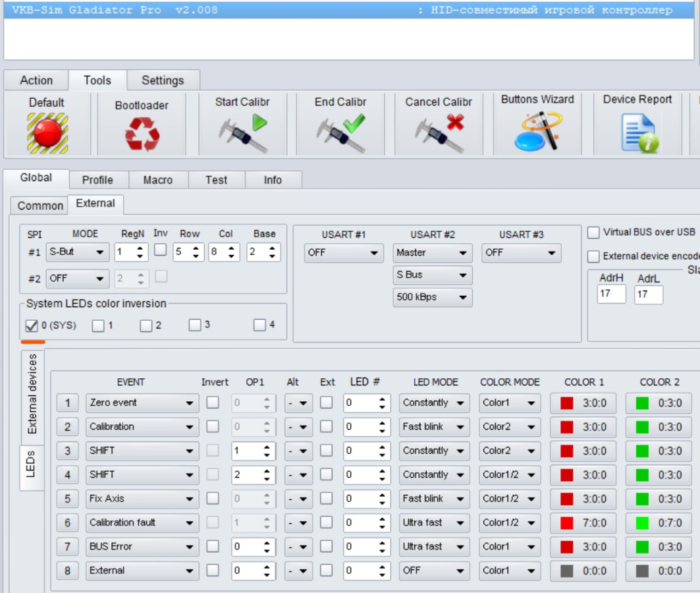Check Ext box for BUS Error row

tap(327, 546)
